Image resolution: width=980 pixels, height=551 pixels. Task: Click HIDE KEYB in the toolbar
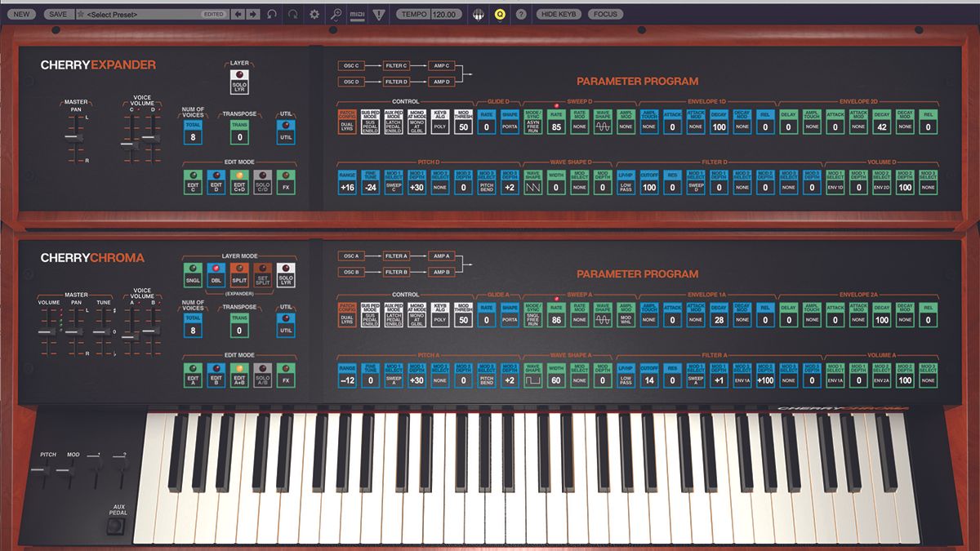[559, 13]
